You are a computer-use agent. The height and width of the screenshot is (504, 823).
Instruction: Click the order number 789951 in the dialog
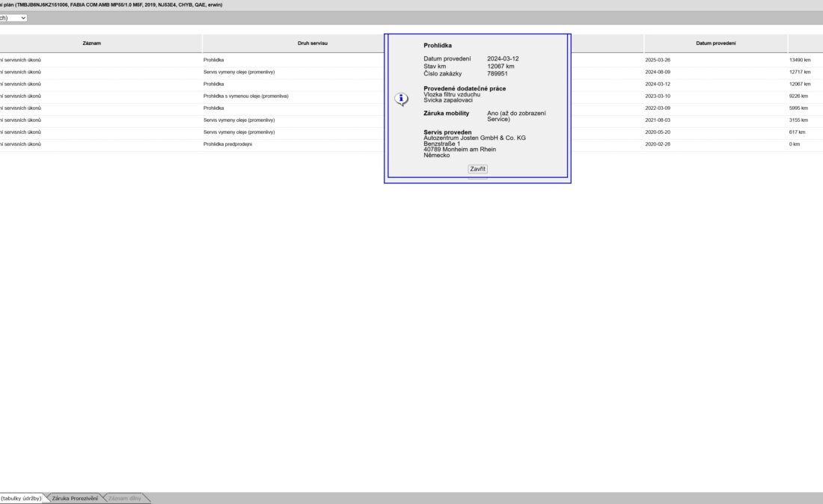tap(497, 74)
